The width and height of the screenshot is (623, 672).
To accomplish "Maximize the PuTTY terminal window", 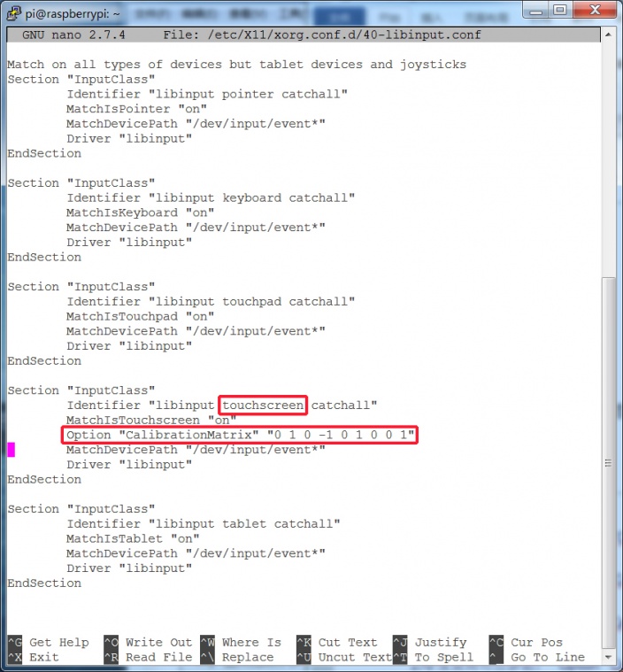I will point(560,11).
